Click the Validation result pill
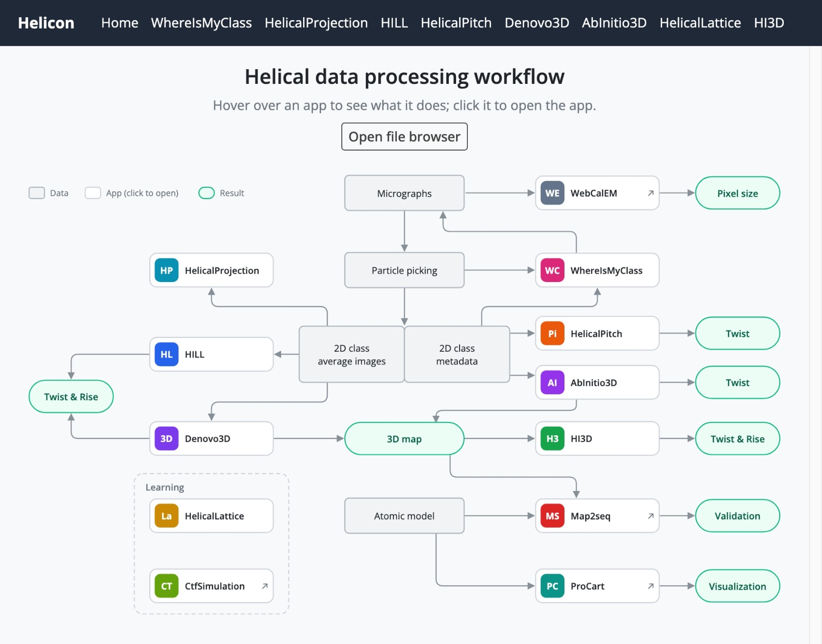The width and height of the screenshot is (822, 644). point(738,516)
